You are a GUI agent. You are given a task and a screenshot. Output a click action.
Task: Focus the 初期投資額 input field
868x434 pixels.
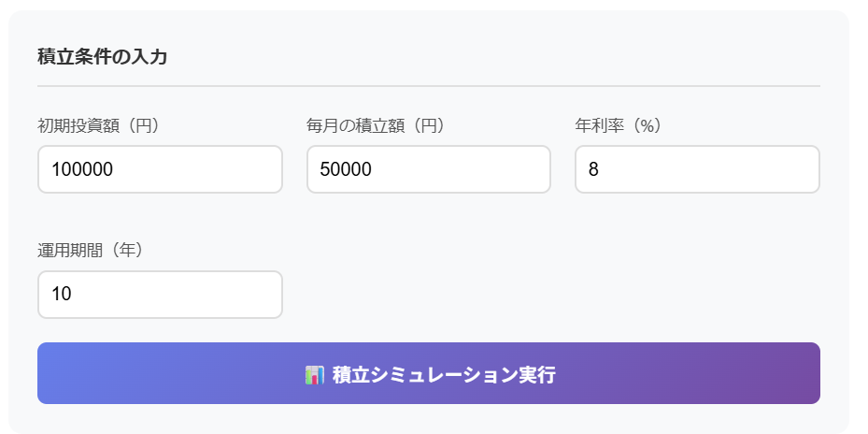coord(160,169)
